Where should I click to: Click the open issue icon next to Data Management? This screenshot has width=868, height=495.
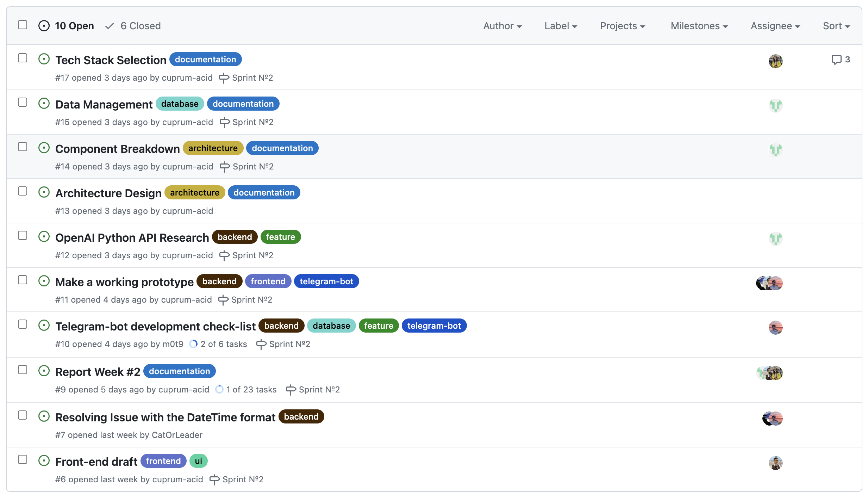[x=44, y=104]
